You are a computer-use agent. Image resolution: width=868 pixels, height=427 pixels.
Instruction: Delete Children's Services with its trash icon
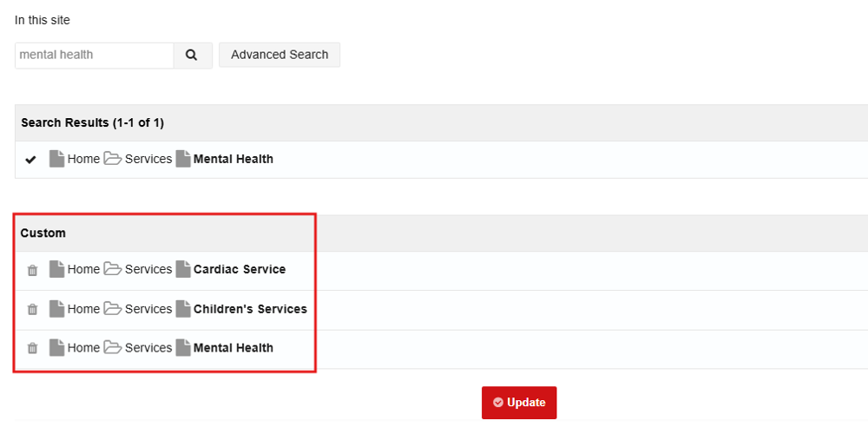point(33,310)
